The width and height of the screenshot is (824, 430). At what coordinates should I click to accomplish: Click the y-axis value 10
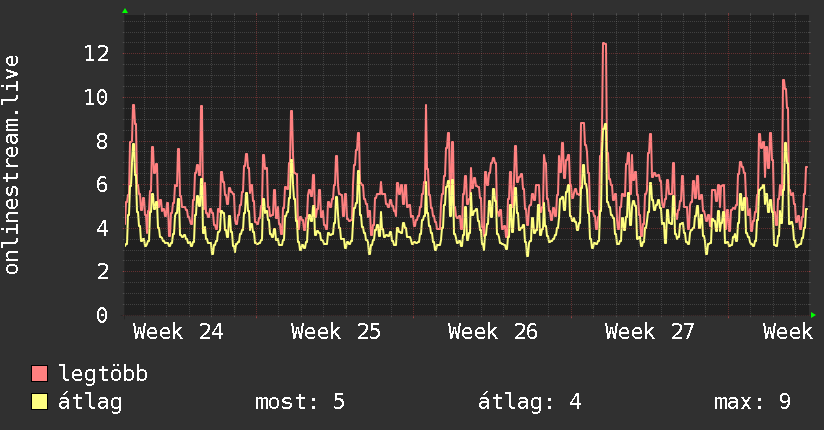click(x=97, y=97)
